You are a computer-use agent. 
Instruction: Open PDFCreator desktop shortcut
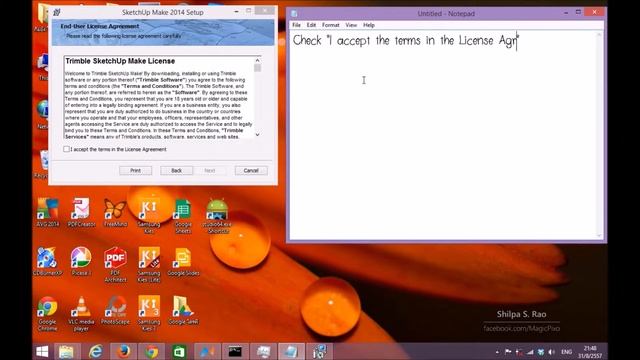pyautogui.click(x=81, y=212)
